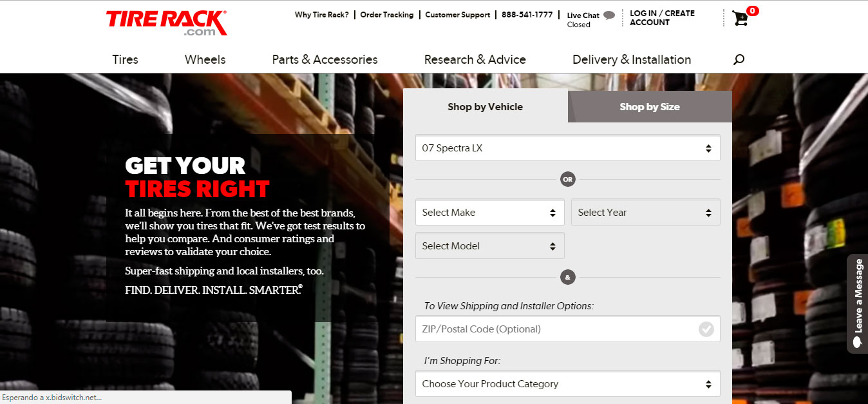Open Research & Advice menu
Viewport: 868px width, 404px height.
click(475, 59)
